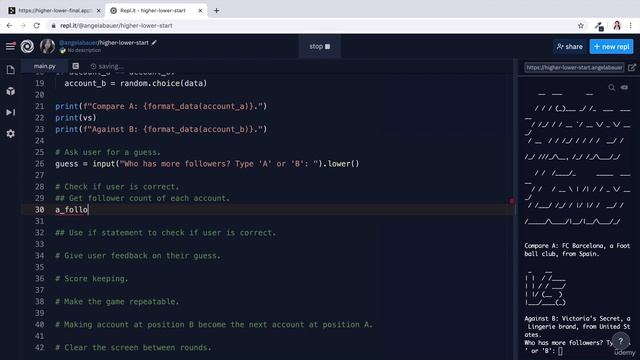Open the user avatar profile picture

pos(47,46)
